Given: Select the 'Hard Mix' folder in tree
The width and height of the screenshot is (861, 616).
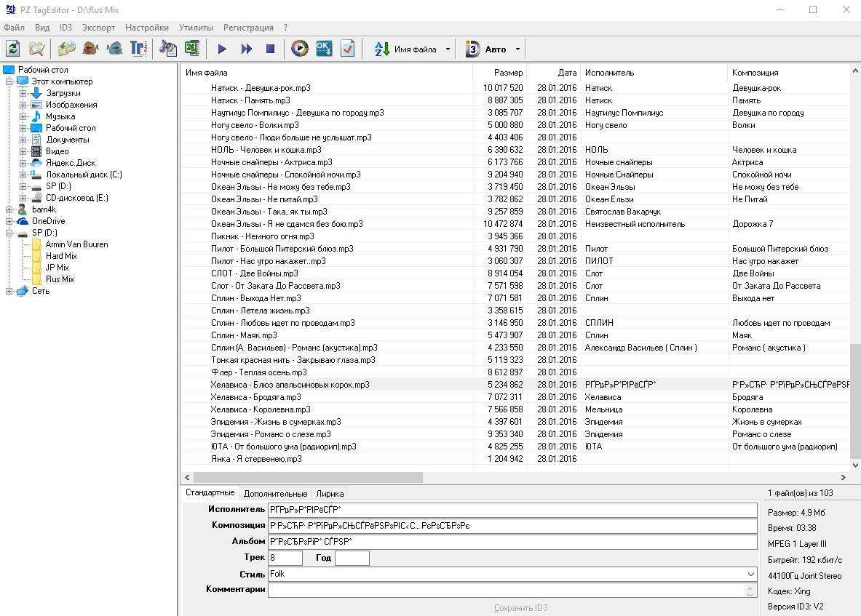Looking at the screenshot, I should coord(61,256).
